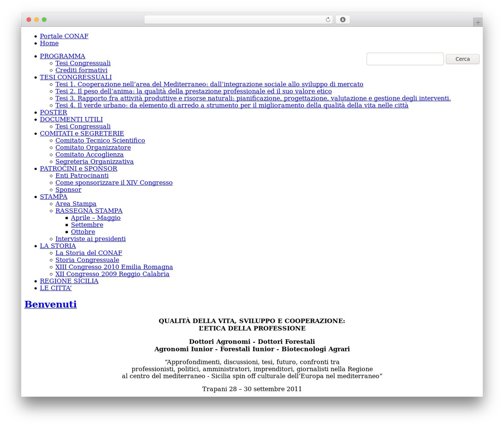Open Interviste ai presidenti link
The image size is (504, 427).
(x=91, y=239)
